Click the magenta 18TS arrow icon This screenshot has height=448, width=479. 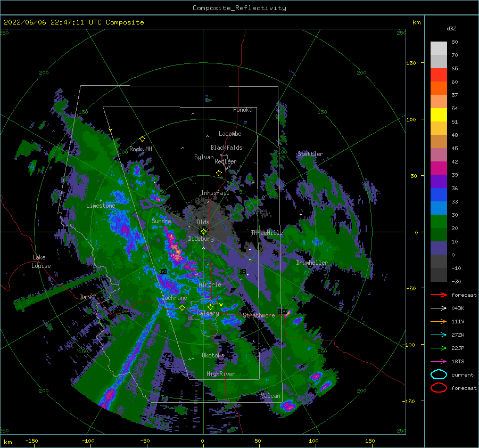pos(439,362)
